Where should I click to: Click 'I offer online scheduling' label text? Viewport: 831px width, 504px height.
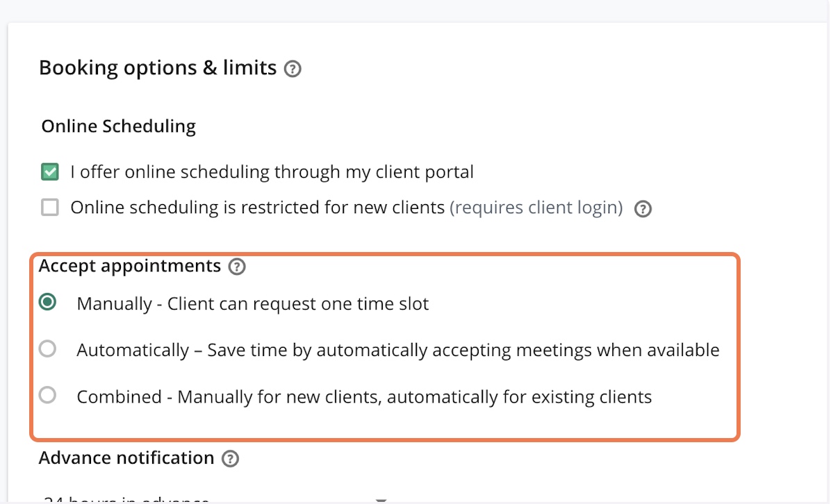(x=272, y=172)
